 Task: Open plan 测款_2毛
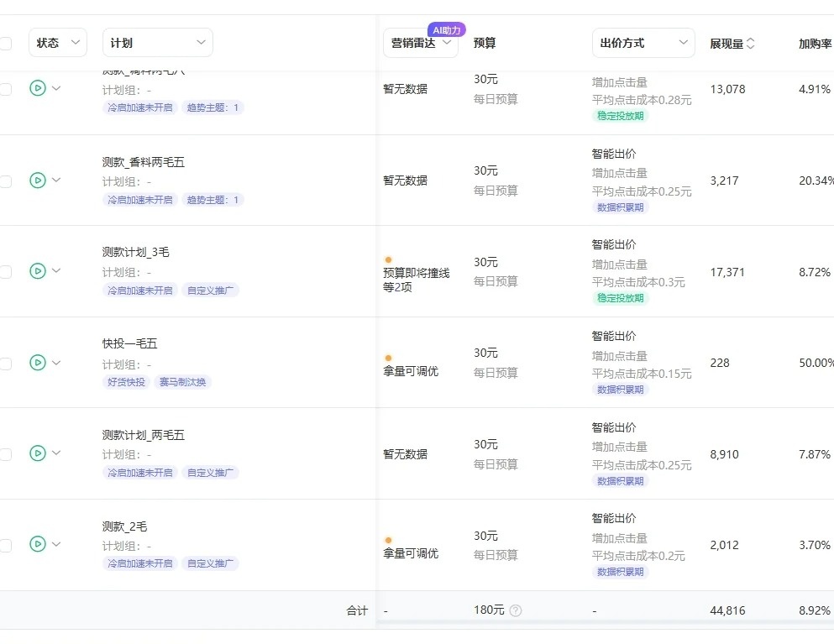(124, 526)
